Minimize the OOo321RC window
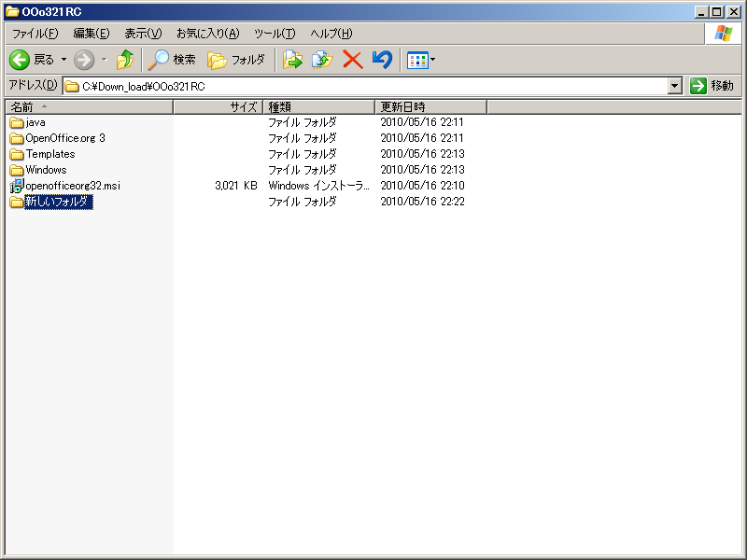 (x=700, y=12)
